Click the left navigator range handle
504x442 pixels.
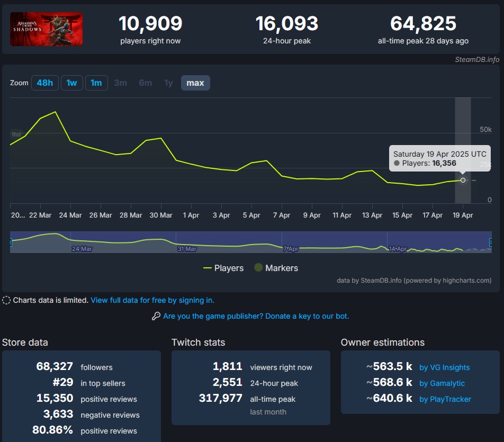[11, 242]
